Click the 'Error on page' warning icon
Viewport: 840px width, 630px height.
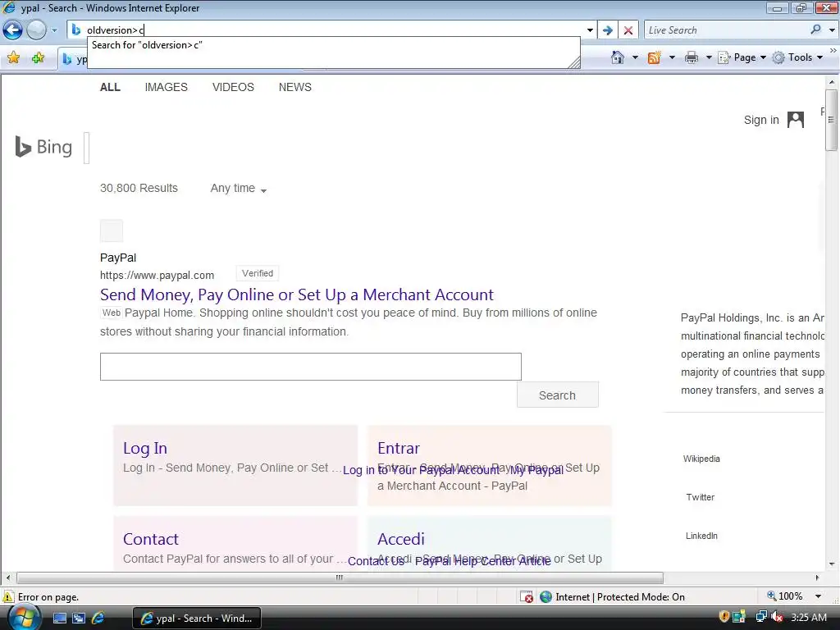click(x=8, y=597)
